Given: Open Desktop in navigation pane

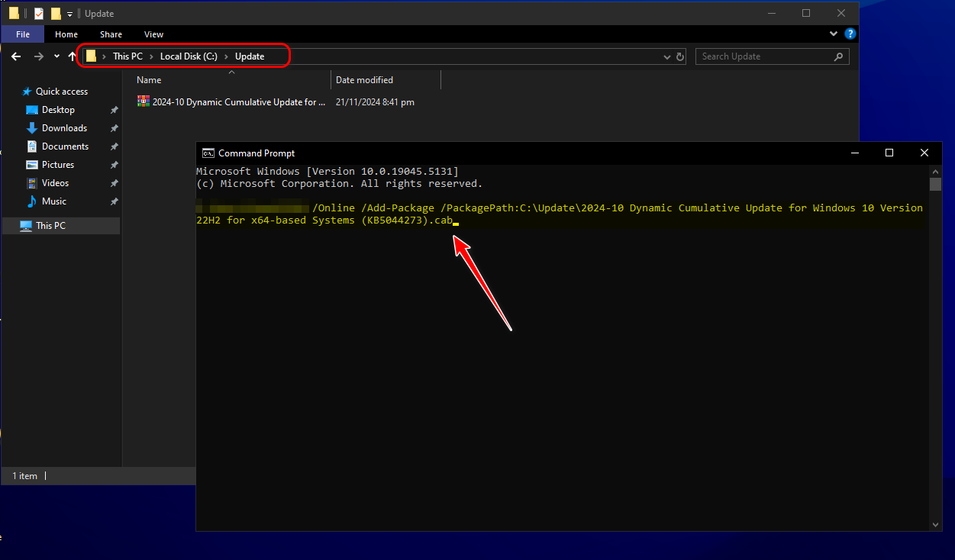Looking at the screenshot, I should pyautogui.click(x=58, y=110).
